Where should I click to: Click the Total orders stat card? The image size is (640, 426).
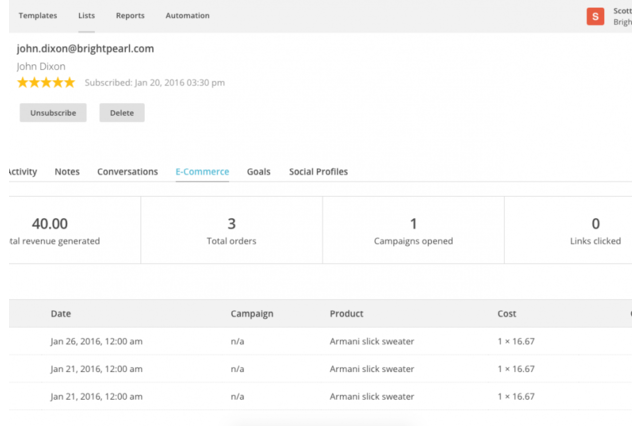click(x=232, y=231)
